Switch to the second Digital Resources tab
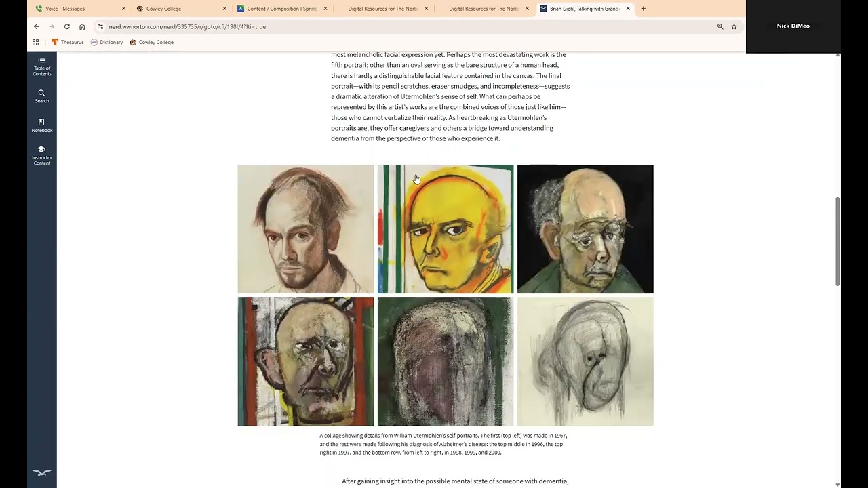 click(484, 9)
